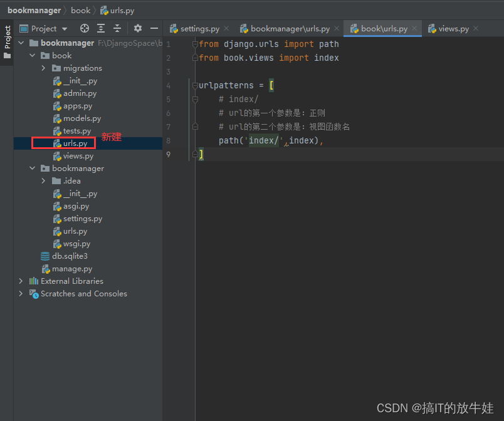Fold urlpatterns list at line 4
Viewport: 504px width, 421px height.
pyautogui.click(x=195, y=85)
